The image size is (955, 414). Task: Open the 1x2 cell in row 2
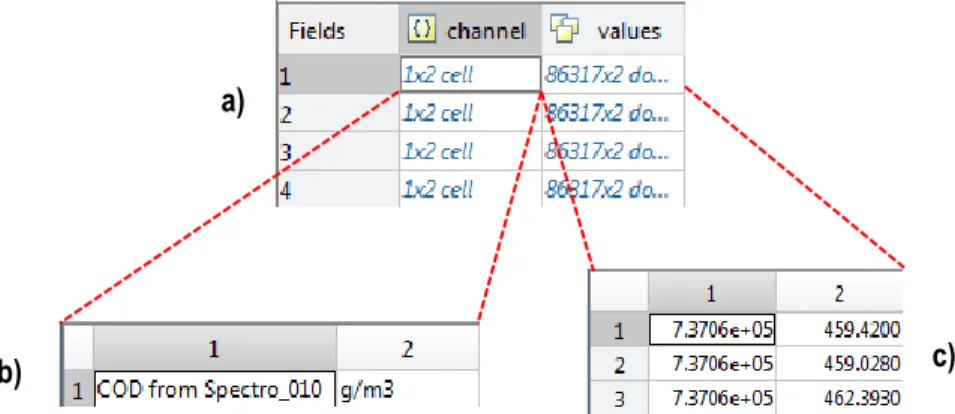pyautogui.click(x=470, y=113)
